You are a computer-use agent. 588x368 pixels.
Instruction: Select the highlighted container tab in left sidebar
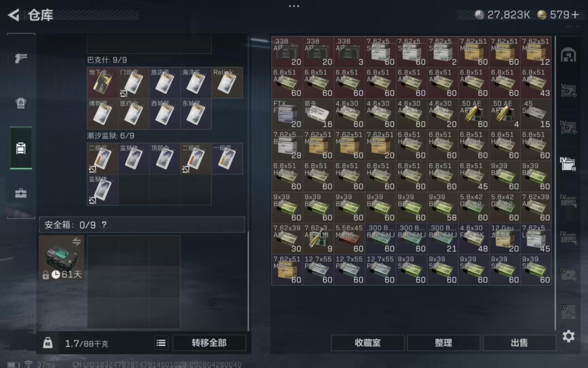point(21,148)
